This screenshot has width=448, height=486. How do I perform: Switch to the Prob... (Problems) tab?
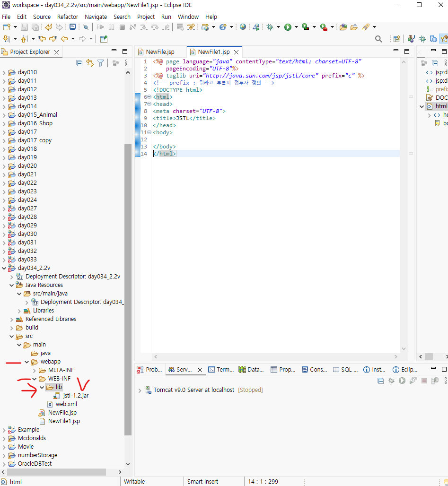pos(150,370)
